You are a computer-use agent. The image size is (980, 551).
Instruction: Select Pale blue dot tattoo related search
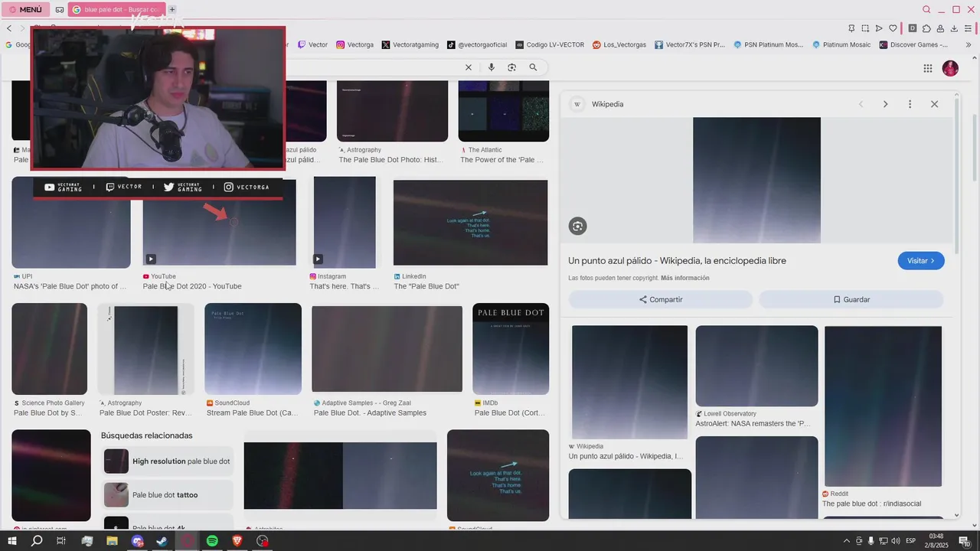pos(168,495)
